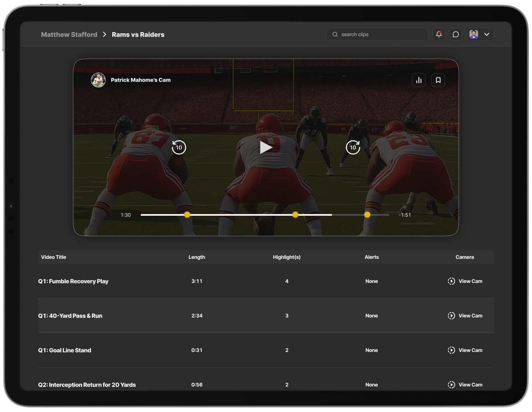Click the Patrick Mahomes avatar thumbnail
Viewport: 532px width, 412px height.
coord(98,80)
